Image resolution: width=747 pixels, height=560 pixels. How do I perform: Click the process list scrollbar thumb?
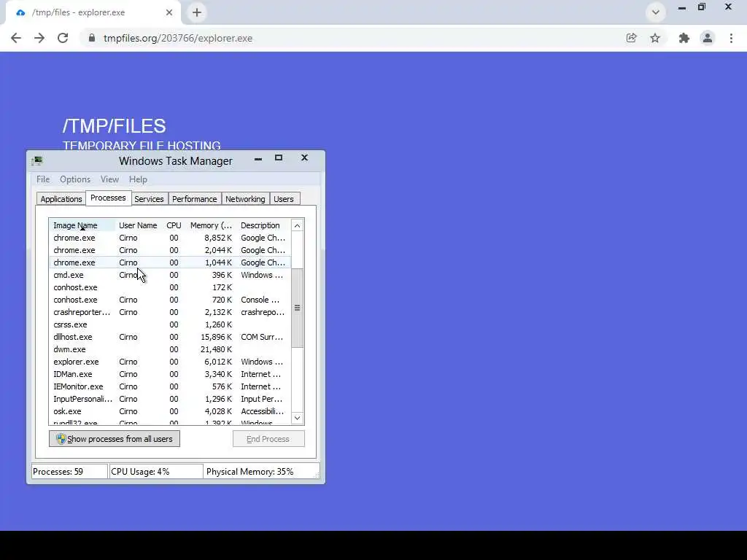point(298,308)
